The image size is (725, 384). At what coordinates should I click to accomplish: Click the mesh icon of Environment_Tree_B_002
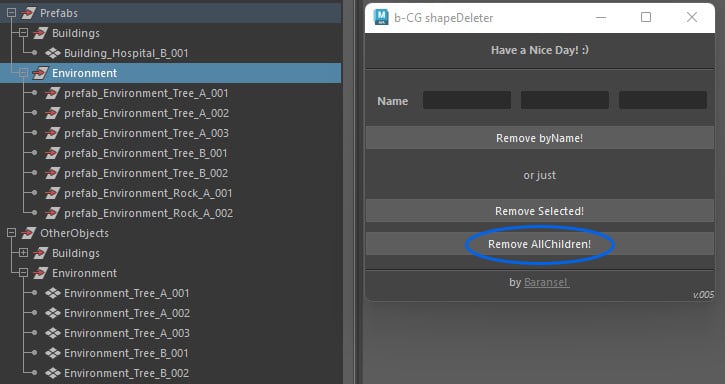[x=53, y=373]
